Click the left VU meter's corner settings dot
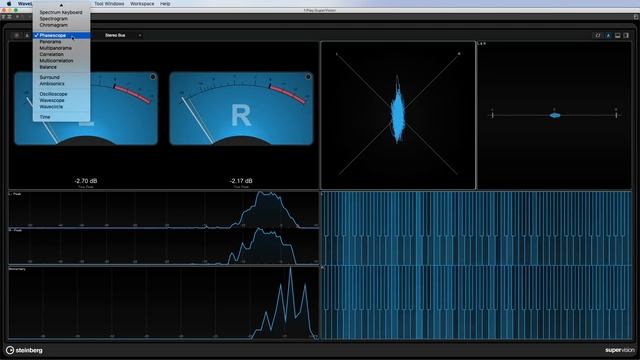Viewport: 640px width, 360px height. (x=153, y=77)
